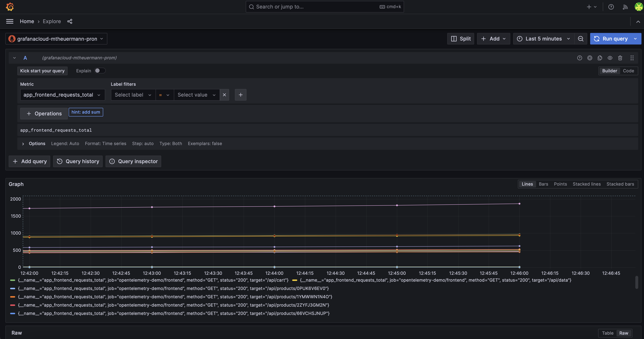Delete query A with trash icon
This screenshot has width=644, height=339.
(x=620, y=58)
